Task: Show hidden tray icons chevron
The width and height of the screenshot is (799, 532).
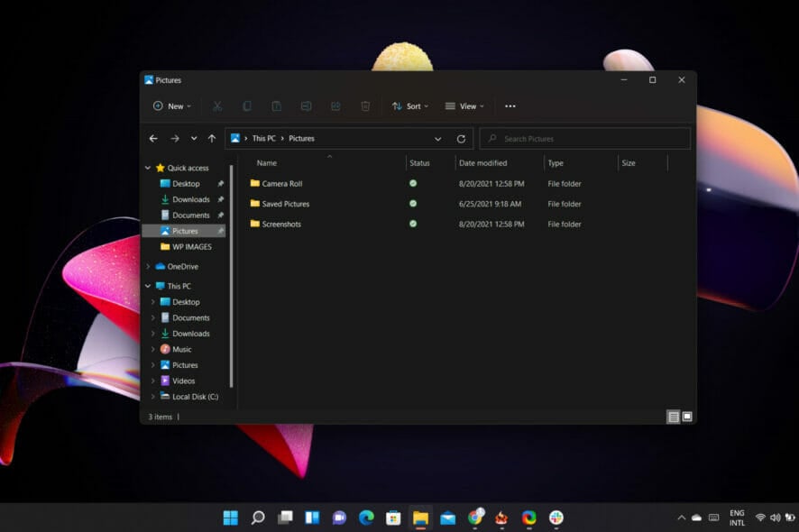Action: 681,518
